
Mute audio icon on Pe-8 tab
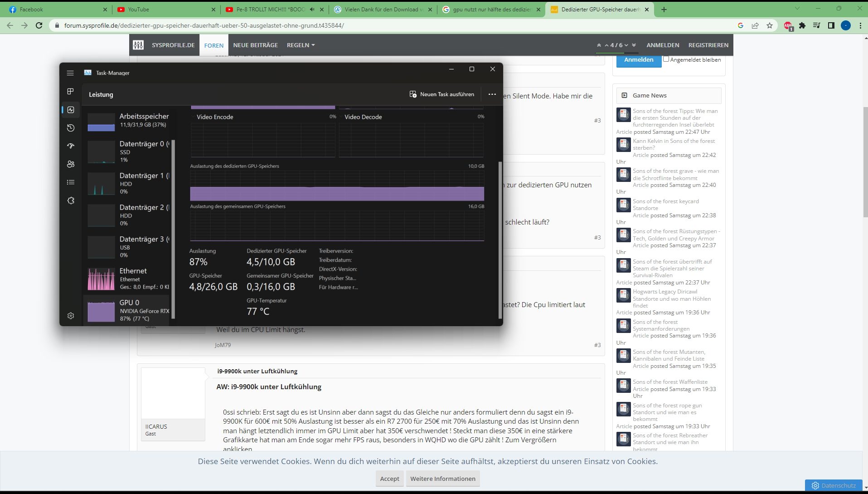(x=312, y=10)
